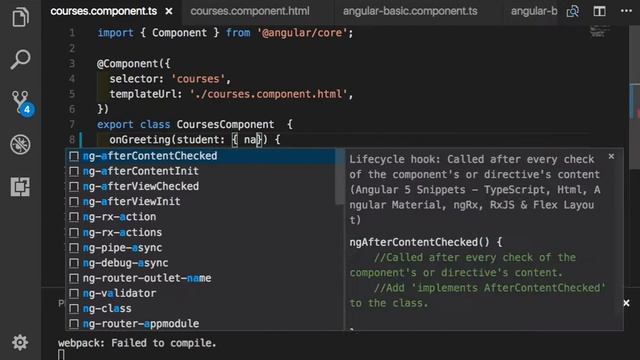Screen dimensions: 640x360
Task: Click the 'export' keyword on line 7
Action: [115, 124]
